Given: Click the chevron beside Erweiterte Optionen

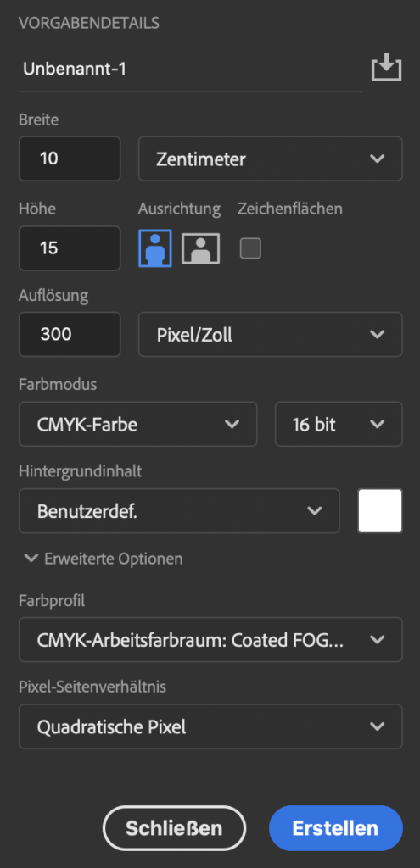Looking at the screenshot, I should pos(31,559).
